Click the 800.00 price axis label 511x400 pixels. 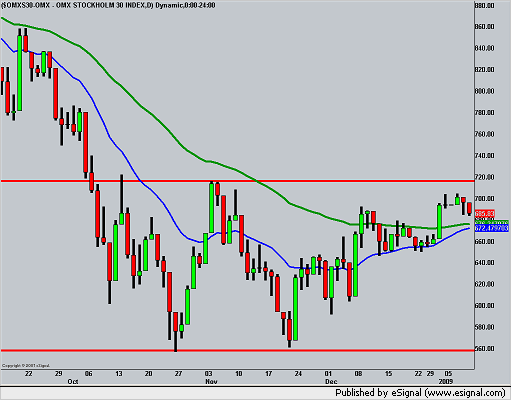click(x=485, y=91)
